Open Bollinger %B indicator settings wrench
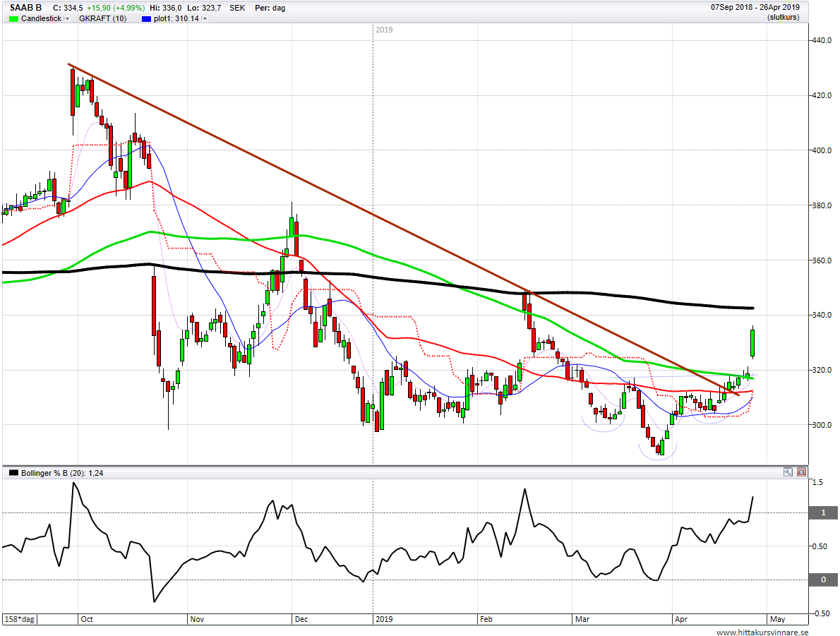Screen dimensions: 840x636 click(788, 472)
